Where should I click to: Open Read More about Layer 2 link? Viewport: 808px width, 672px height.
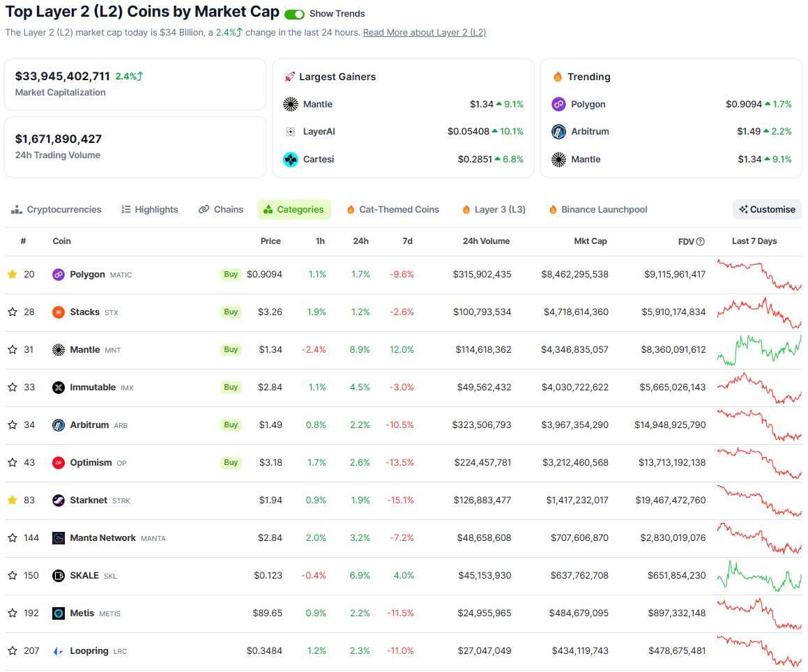pos(425,33)
